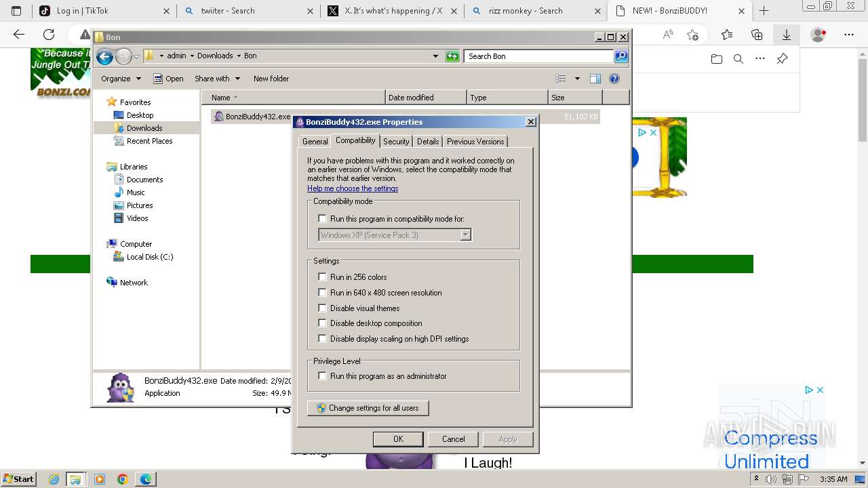
Task: Open new Edge tab with plus icon
Action: coord(764,11)
